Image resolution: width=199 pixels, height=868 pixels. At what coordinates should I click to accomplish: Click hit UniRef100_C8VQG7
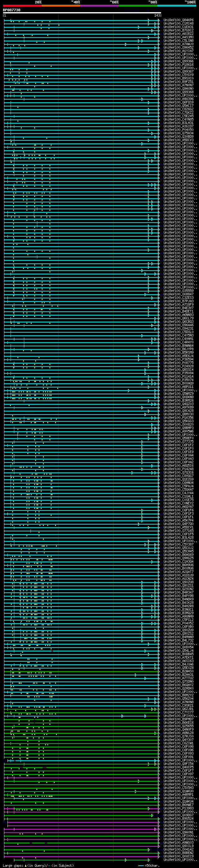[178, 476]
